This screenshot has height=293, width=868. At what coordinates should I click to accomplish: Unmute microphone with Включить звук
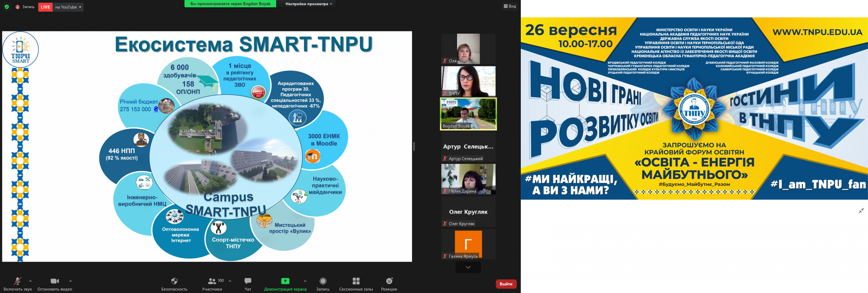coord(17,281)
